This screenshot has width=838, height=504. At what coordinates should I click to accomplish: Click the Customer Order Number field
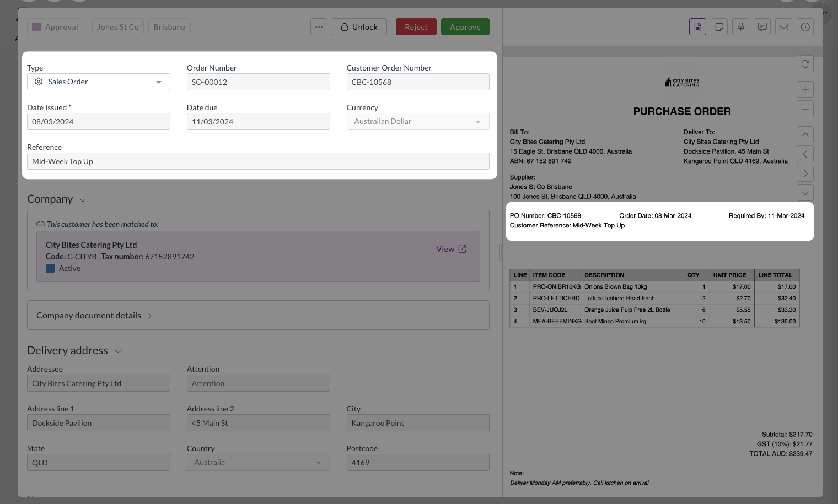pyautogui.click(x=418, y=82)
